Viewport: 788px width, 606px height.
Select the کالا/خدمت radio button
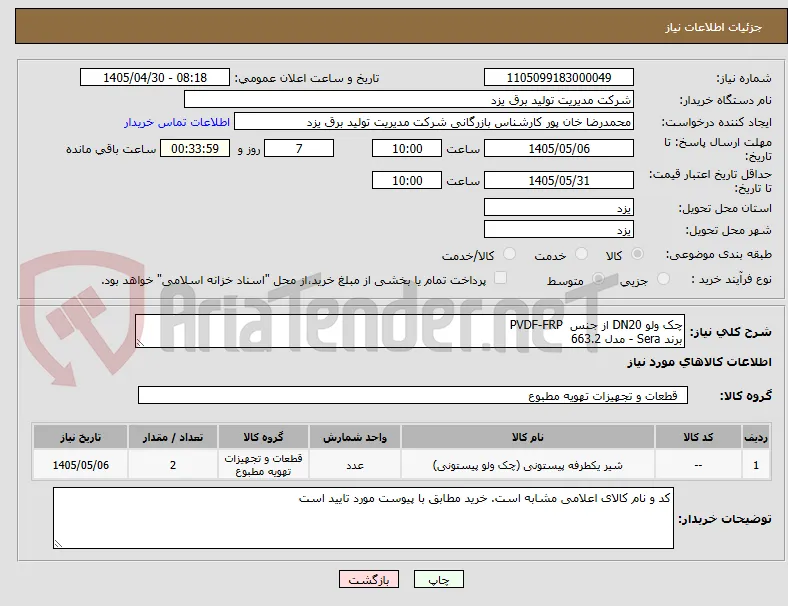coord(510,254)
